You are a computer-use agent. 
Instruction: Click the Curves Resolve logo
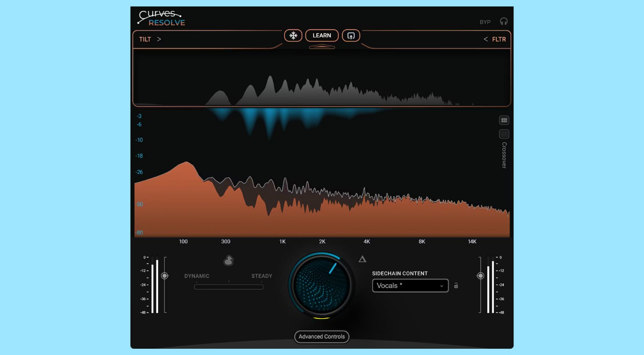coord(161,18)
